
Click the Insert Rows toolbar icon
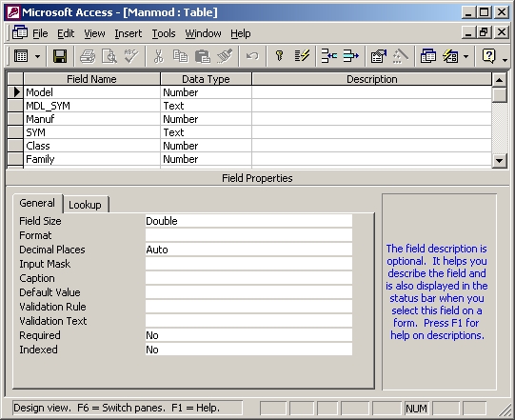click(328, 56)
